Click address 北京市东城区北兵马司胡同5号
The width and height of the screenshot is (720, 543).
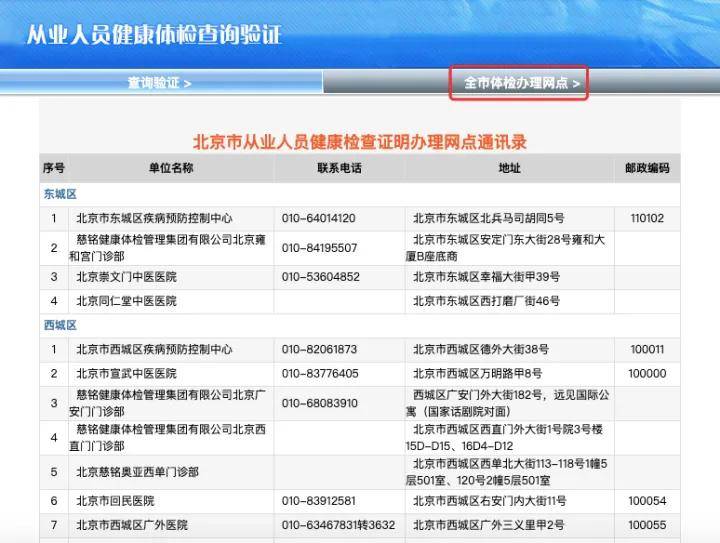[489, 218]
